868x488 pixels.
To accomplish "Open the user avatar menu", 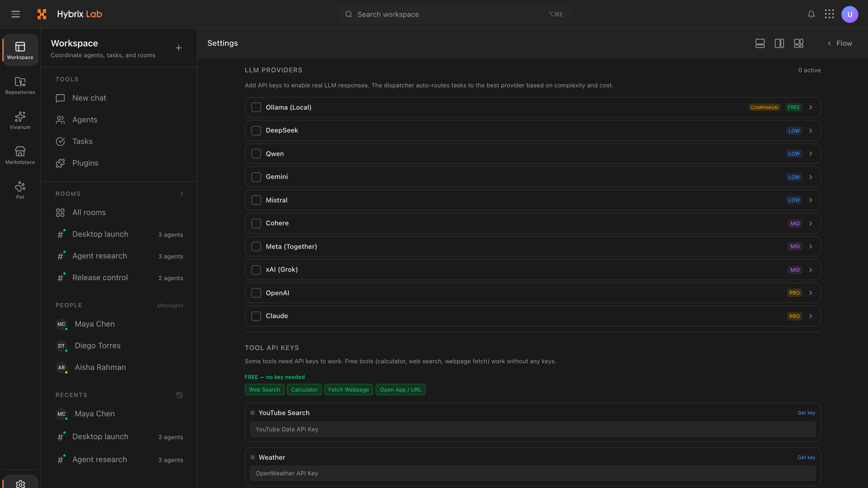I will pyautogui.click(x=850, y=14).
